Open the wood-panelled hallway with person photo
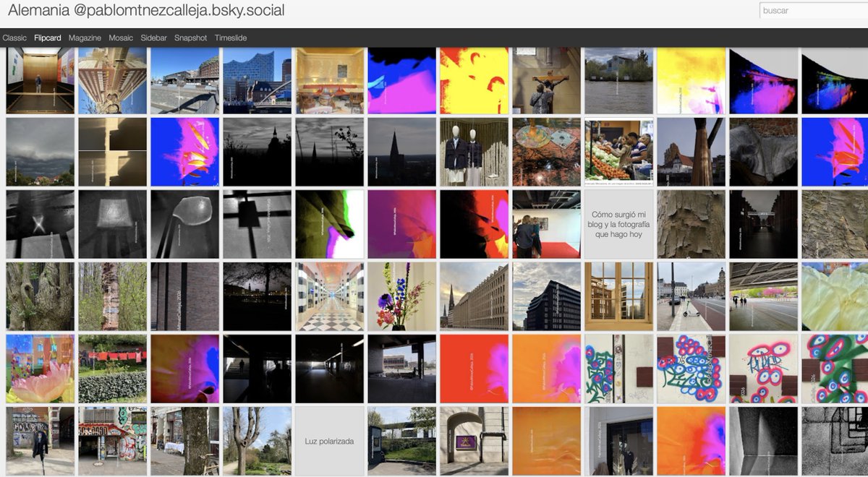The image size is (868, 477). tap(40, 80)
